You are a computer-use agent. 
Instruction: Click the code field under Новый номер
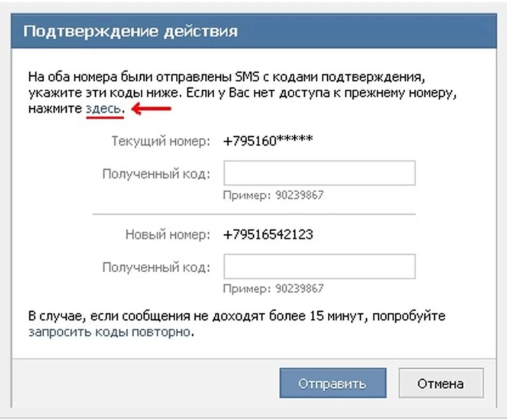(x=319, y=266)
